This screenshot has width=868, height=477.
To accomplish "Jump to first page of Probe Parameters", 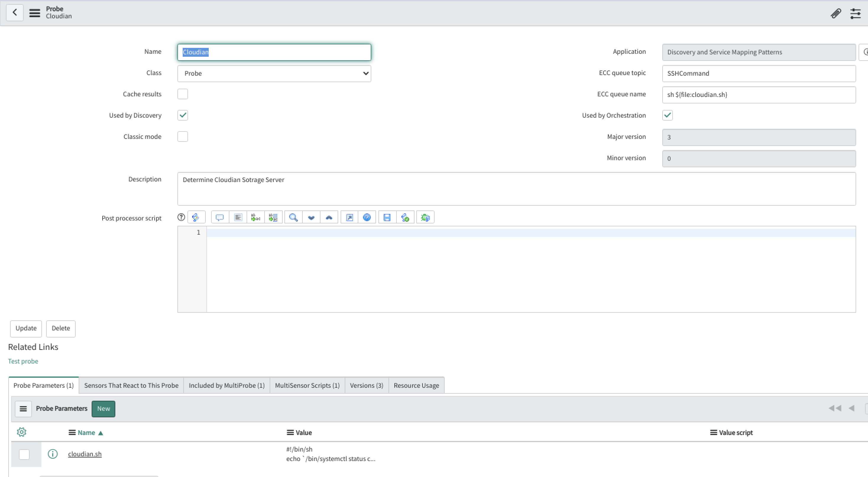I will (835, 409).
